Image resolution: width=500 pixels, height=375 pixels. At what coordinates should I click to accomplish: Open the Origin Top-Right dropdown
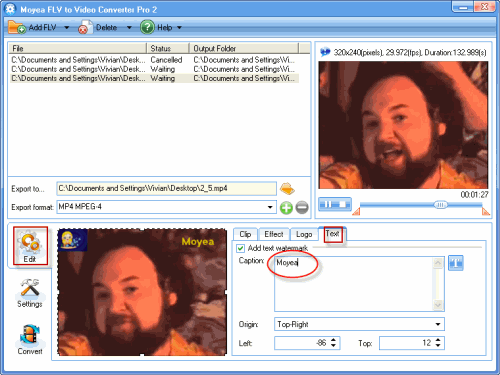pos(438,324)
